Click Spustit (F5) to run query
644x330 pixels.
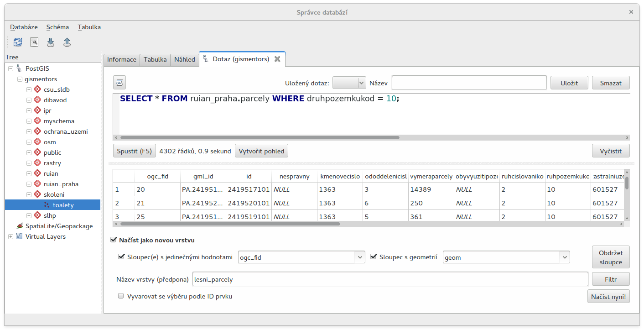pyautogui.click(x=135, y=151)
